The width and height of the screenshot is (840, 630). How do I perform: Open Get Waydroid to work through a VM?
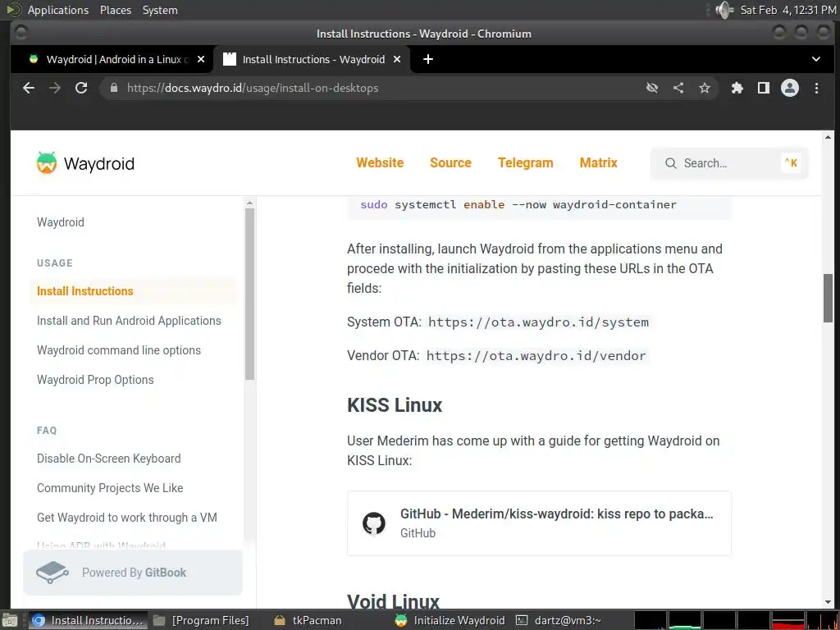[127, 518]
